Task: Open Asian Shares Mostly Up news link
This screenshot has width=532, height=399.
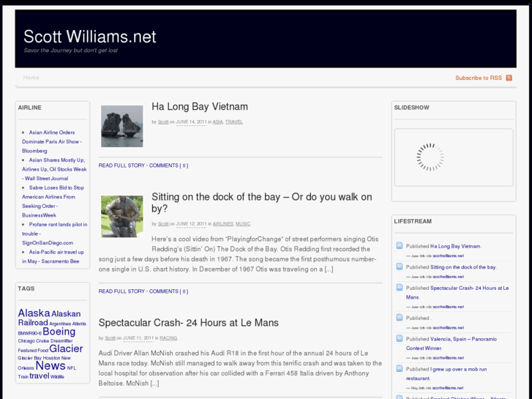Action: 54,169
